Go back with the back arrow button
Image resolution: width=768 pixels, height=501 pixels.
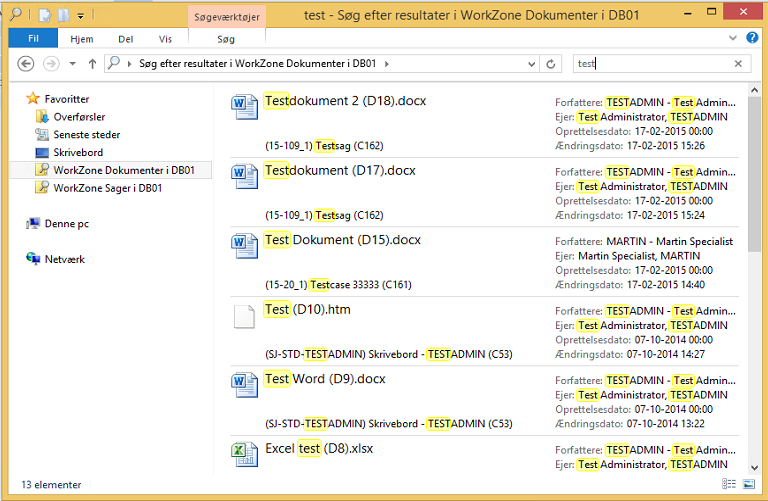[25, 64]
